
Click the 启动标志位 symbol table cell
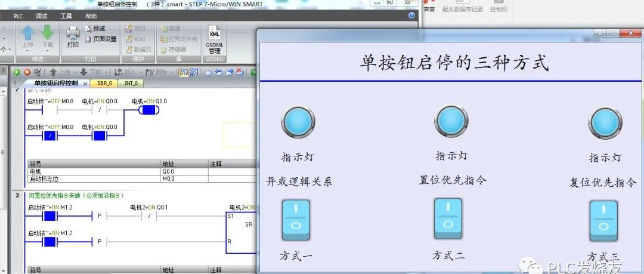click(94, 179)
